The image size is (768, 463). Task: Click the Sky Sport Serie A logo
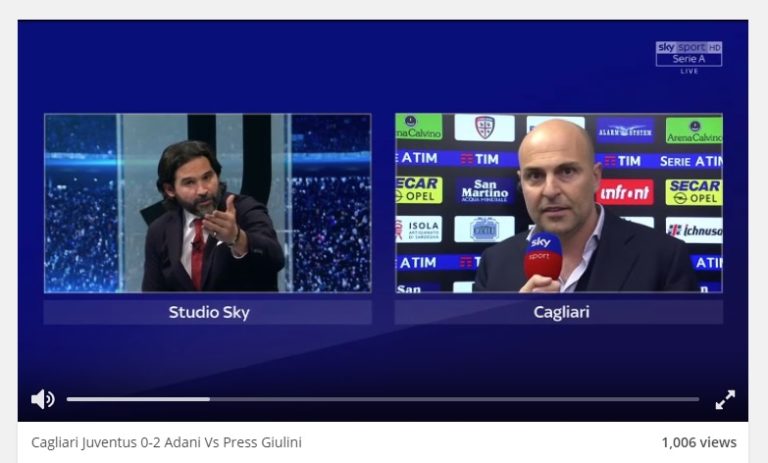point(689,54)
